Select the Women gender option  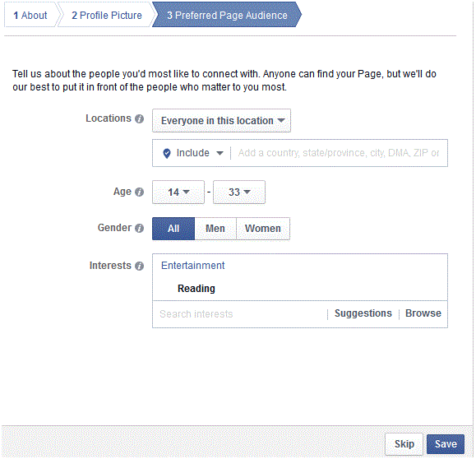[263, 229]
